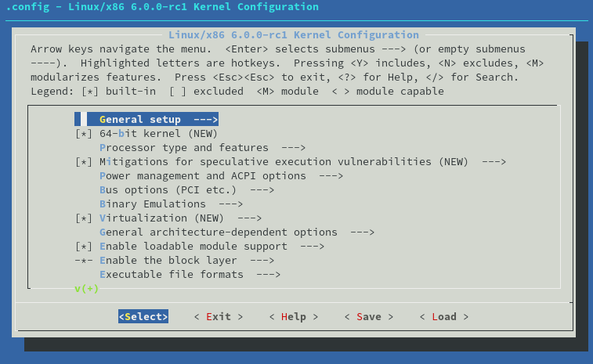The image size is (593, 364).
Task: Expand the Mitigations submenu arrow
Action: point(494,162)
